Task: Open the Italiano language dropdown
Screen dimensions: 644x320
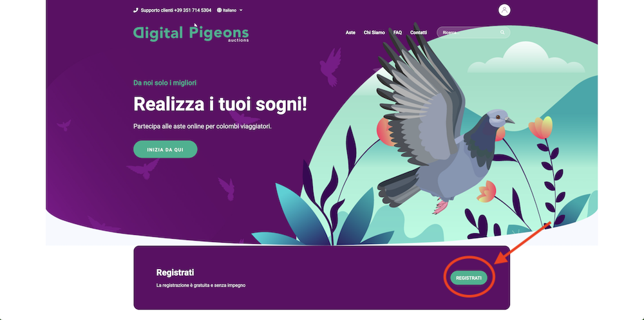Action: click(230, 10)
